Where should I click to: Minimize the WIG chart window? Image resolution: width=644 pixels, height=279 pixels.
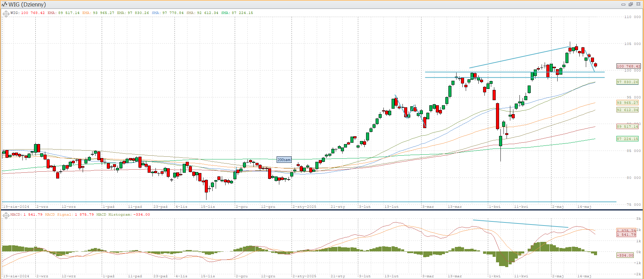(623, 4)
